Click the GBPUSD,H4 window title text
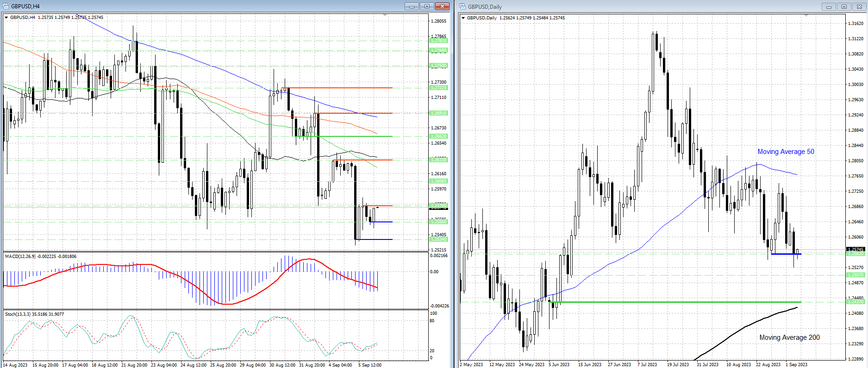Image resolution: width=868 pixels, height=368 pixels. click(25, 6)
